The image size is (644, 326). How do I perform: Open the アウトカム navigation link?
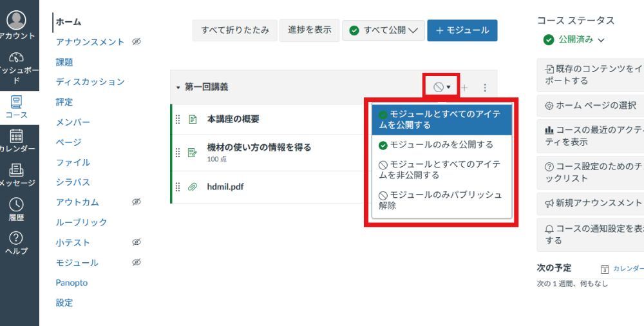point(77,202)
